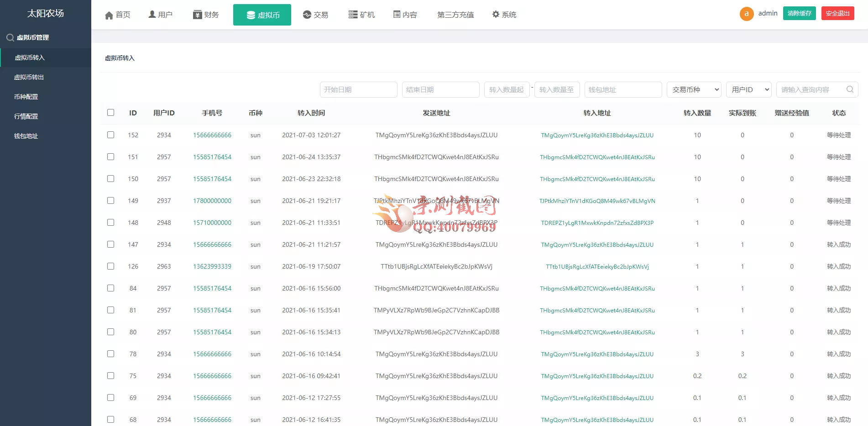Open the 矿机 mining machine icon
The height and width of the screenshot is (426, 868).
click(x=352, y=14)
